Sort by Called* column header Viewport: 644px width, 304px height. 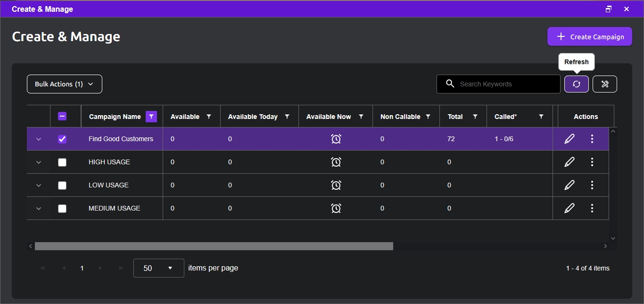505,117
